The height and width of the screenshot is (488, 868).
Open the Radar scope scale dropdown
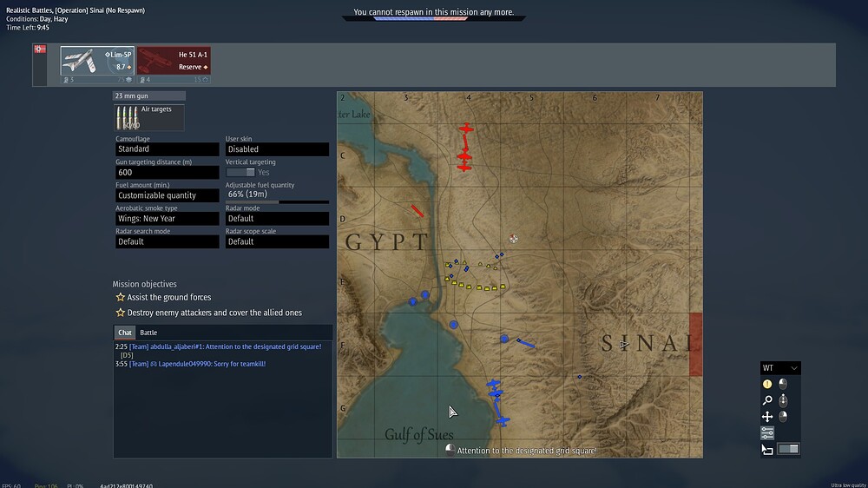tap(277, 242)
